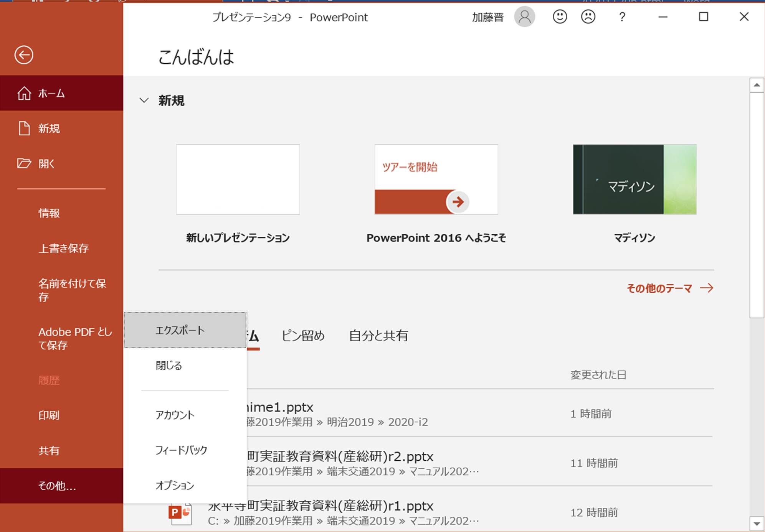Click the Home house icon in sidebar
The width and height of the screenshot is (765, 532).
pos(24,93)
